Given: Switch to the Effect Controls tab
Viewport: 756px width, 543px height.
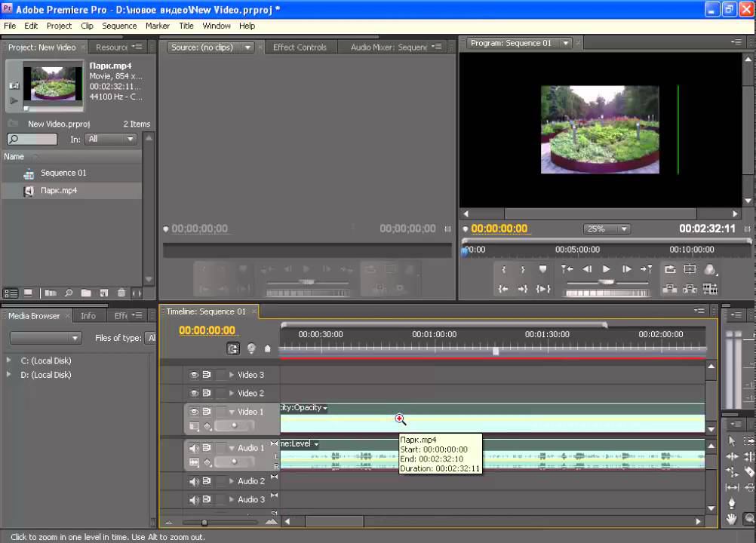Looking at the screenshot, I should [x=300, y=48].
